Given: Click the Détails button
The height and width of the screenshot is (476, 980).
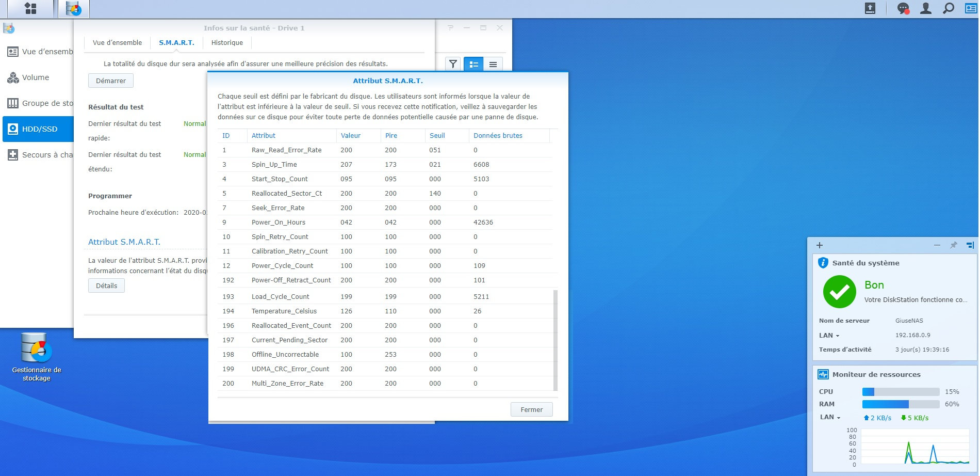Looking at the screenshot, I should tap(106, 285).
